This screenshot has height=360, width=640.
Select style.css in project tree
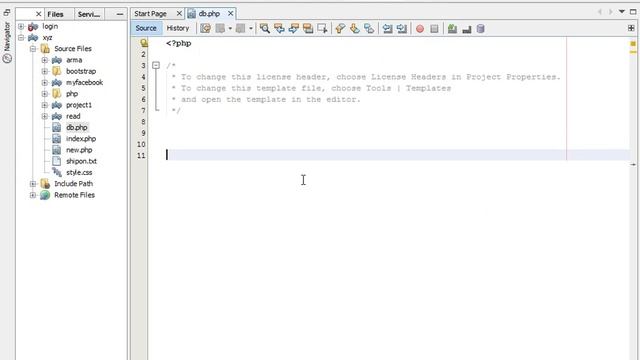click(x=79, y=173)
